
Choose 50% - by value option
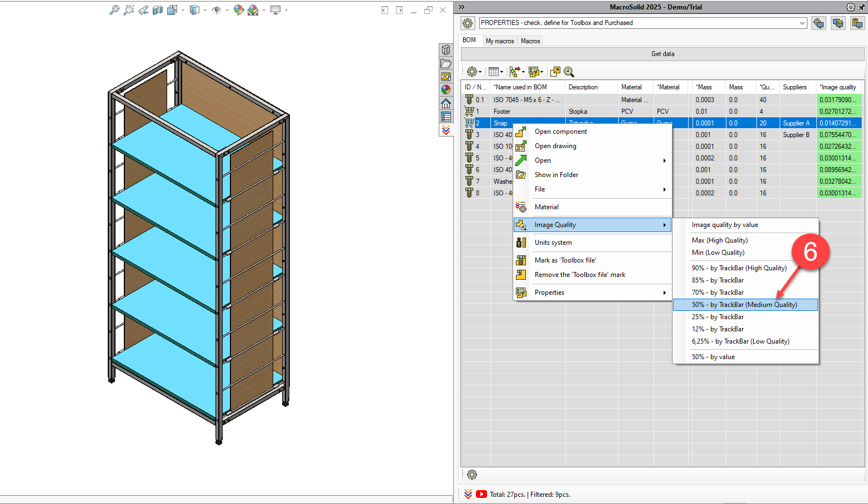click(745, 357)
